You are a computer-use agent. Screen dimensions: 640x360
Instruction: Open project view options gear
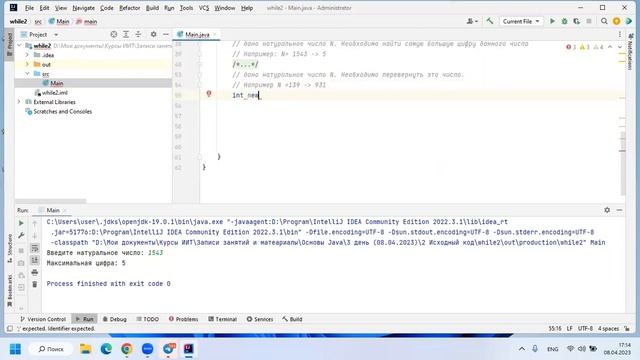[x=153, y=34]
